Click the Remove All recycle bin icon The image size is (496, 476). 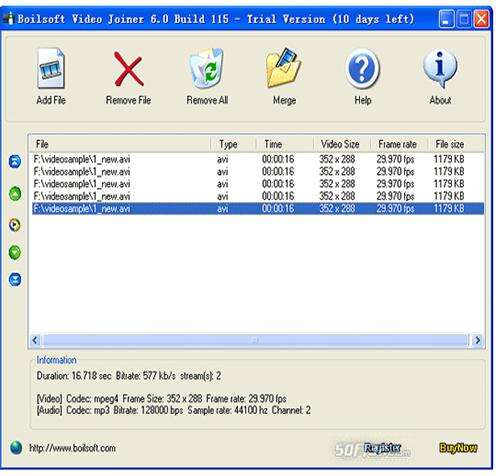207,68
